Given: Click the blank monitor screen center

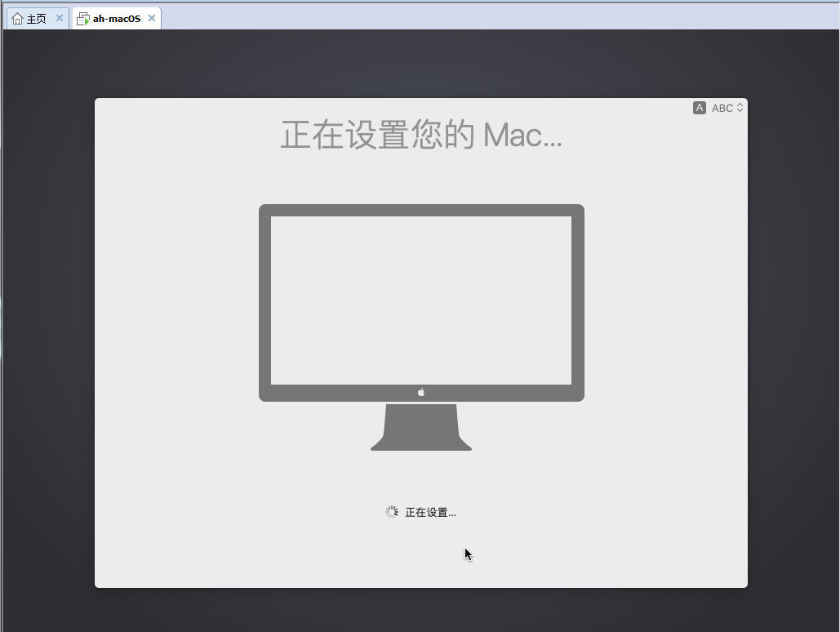Looking at the screenshot, I should click(x=421, y=300).
